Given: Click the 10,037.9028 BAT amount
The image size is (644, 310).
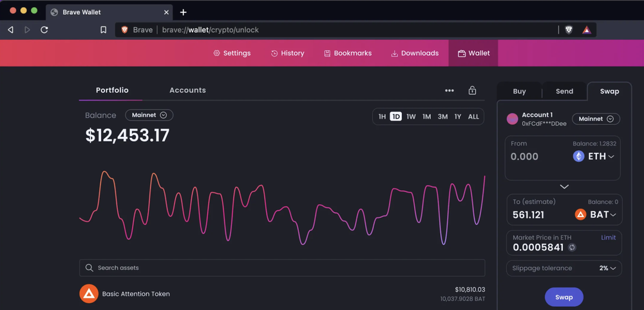Looking at the screenshot, I should tap(462, 299).
